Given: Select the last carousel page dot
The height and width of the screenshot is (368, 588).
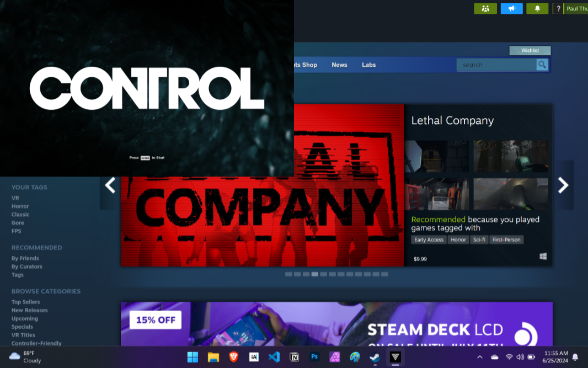Looking at the screenshot, I should [x=384, y=274].
